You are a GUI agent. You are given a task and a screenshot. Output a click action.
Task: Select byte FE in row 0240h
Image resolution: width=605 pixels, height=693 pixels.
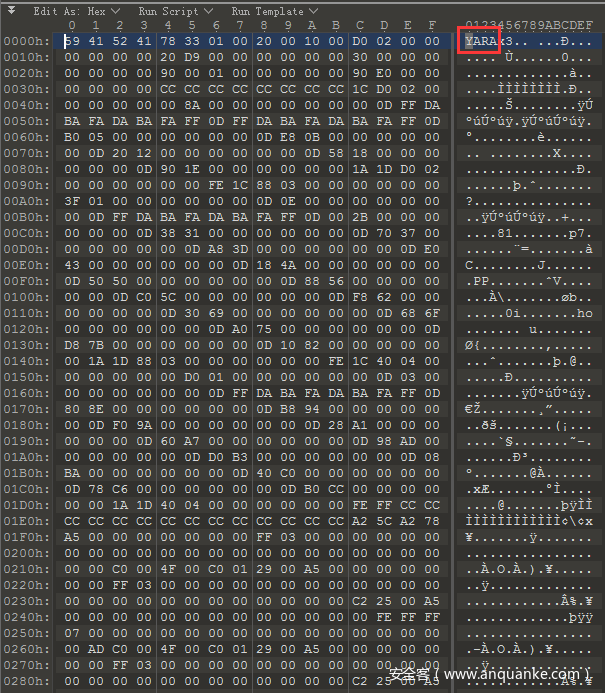pyautogui.click(x=384, y=617)
